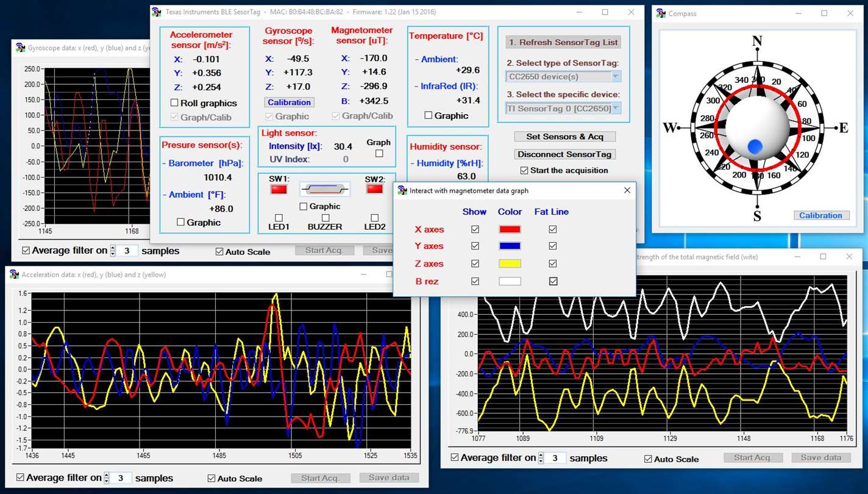Screen dimensions: 868x494
Task: Click Start Acq. in Acceleration data window
Action: [321, 478]
